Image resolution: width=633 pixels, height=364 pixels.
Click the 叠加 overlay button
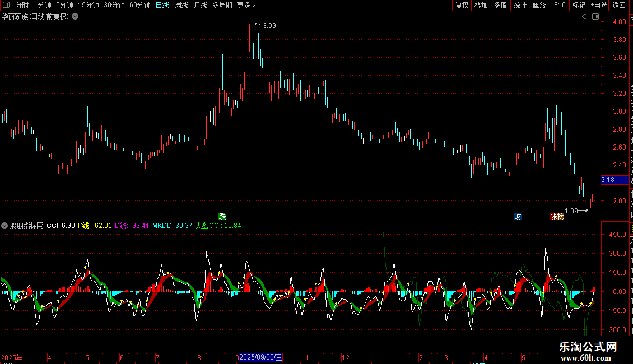tap(481, 5)
